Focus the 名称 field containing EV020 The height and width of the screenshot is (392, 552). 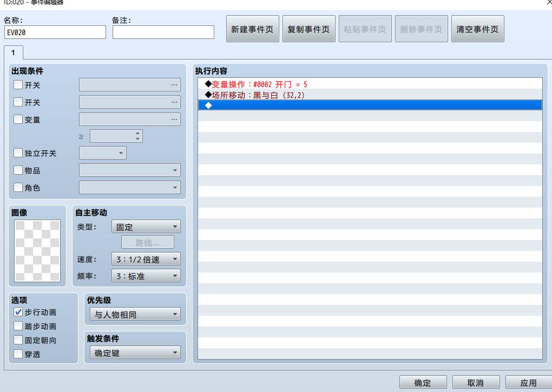click(x=55, y=32)
